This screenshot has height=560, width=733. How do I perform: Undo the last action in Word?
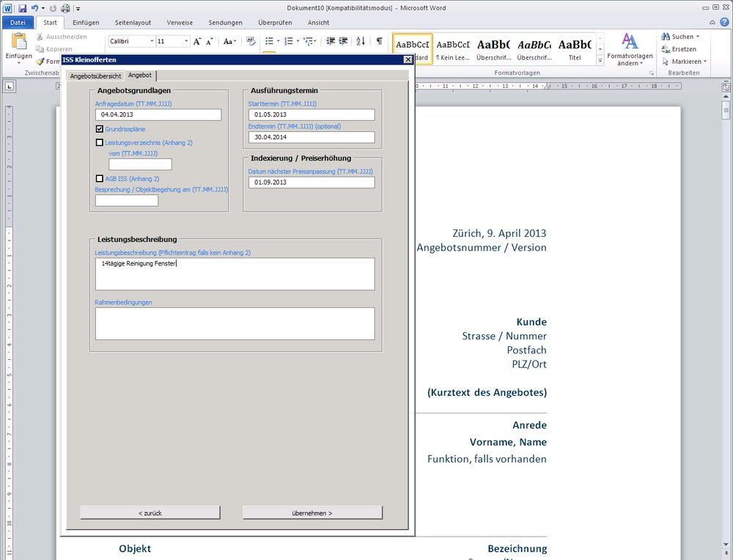pos(34,8)
